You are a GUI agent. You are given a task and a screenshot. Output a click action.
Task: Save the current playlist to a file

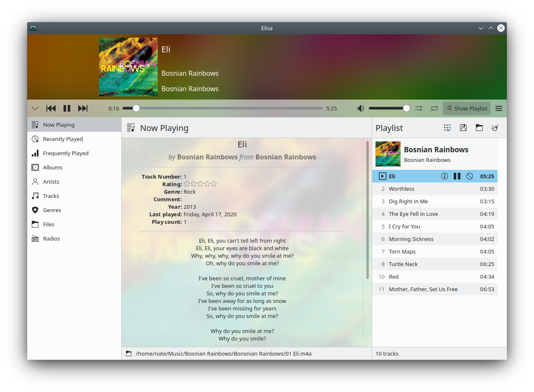[463, 128]
